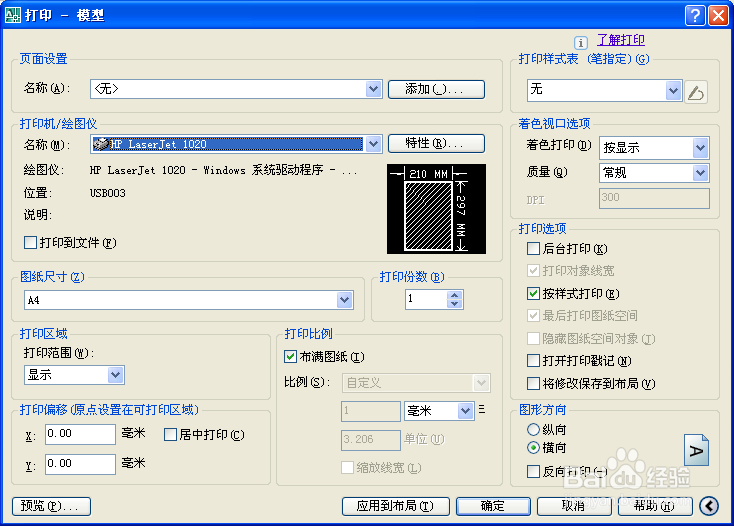Enable 反向打印 checkbox
The height and width of the screenshot is (526, 734).
pyautogui.click(x=533, y=471)
